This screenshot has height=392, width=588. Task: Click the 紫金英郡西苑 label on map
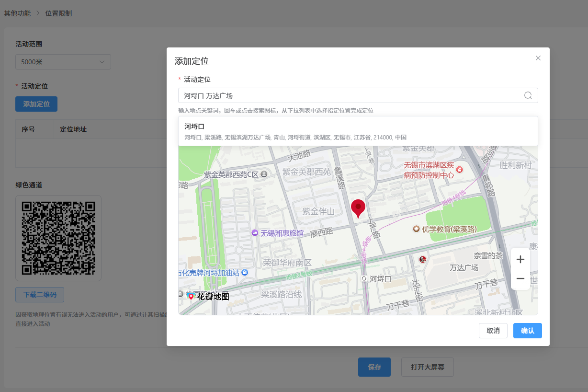306,172
